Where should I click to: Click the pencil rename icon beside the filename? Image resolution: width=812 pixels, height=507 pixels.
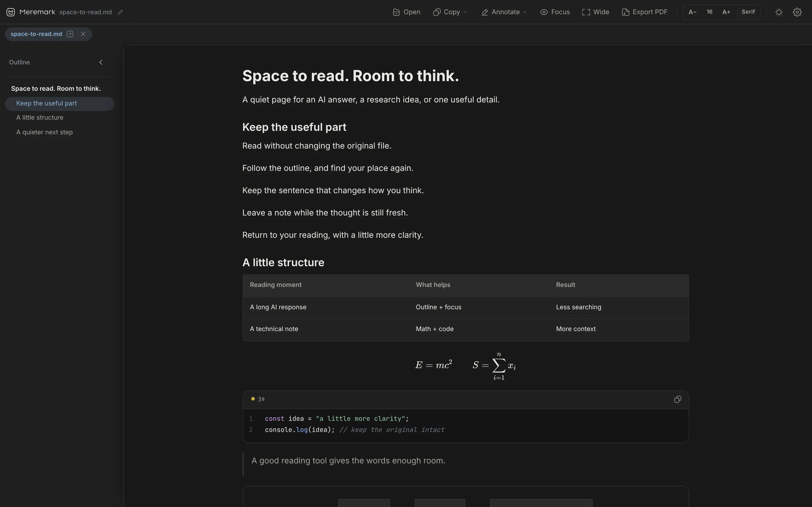pos(120,12)
